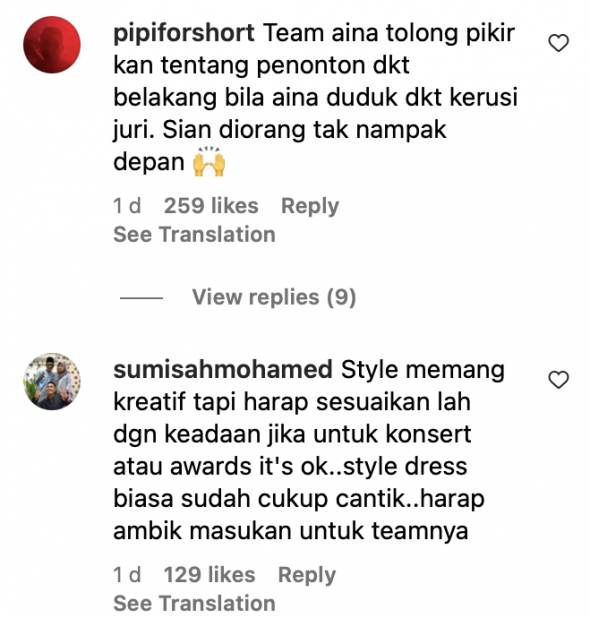Image resolution: width=590 pixels, height=618 pixels.
Task: View who gave the 129 likes
Action: click(x=209, y=575)
